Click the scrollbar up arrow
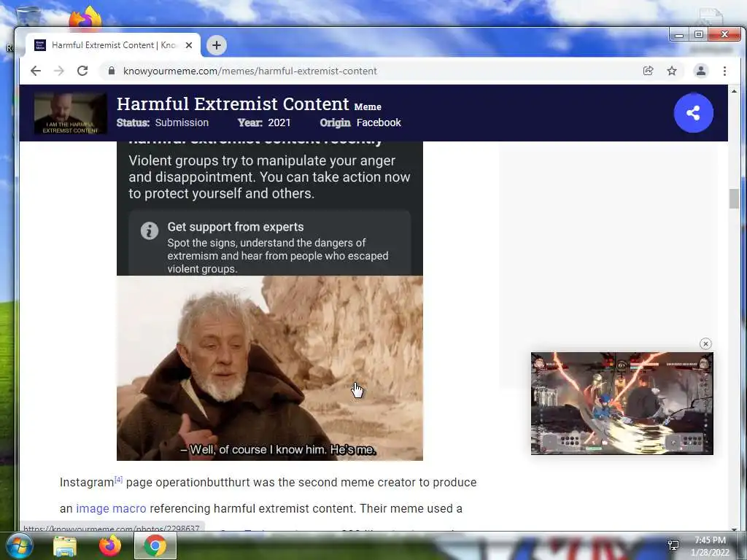 pos(734,90)
